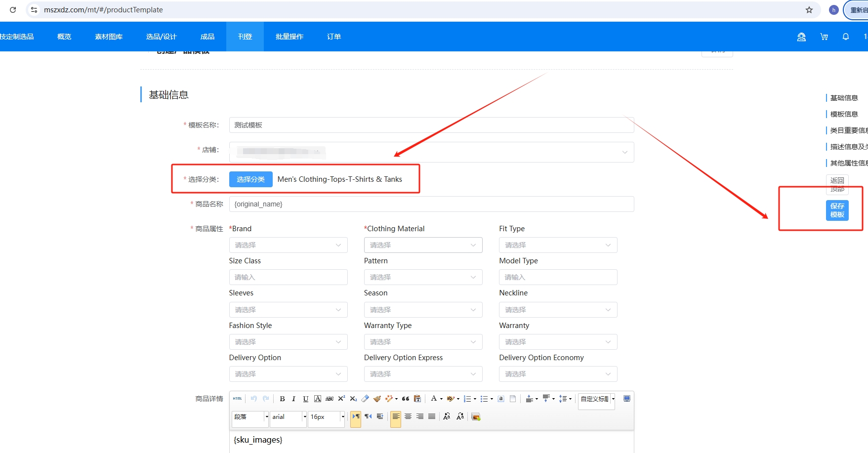This screenshot has height=453, width=868.
Task: Click the 商品名称 input field
Action: pyautogui.click(x=431, y=204)
